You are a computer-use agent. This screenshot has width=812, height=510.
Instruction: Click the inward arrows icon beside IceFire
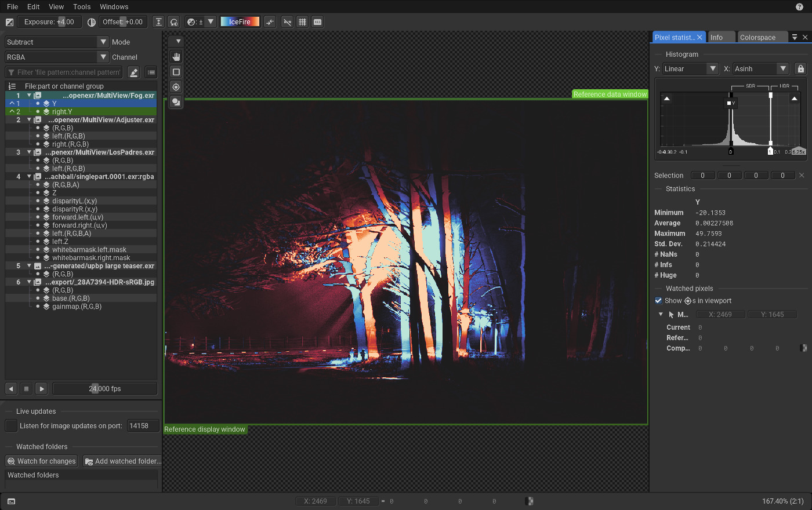point(270,22)
